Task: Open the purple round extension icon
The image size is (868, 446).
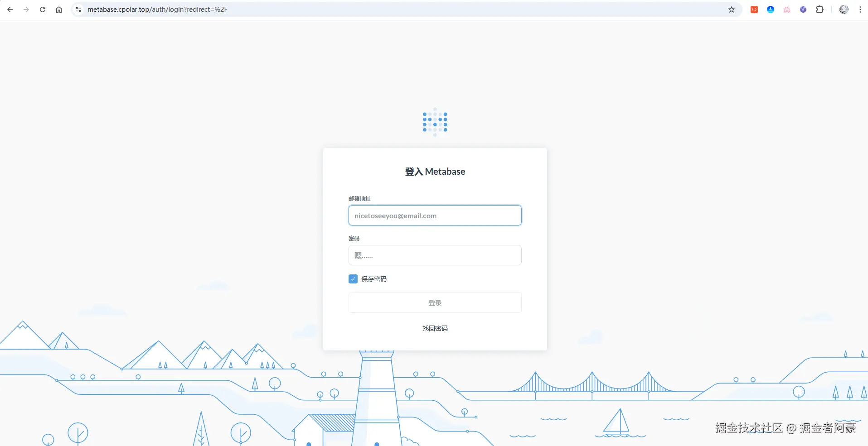Action: [x=803, y=10]
